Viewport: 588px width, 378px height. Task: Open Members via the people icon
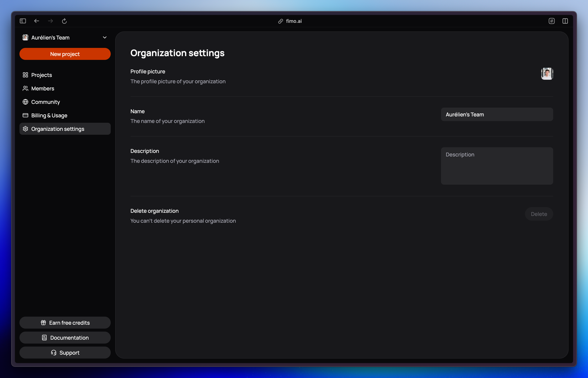25,88
